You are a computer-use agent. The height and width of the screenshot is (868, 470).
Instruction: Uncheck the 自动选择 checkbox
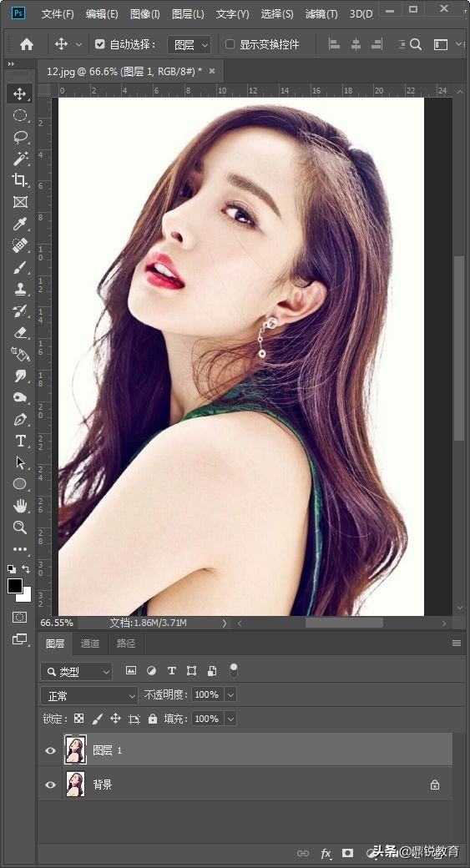pyautogui.click(x=99, y=44)
